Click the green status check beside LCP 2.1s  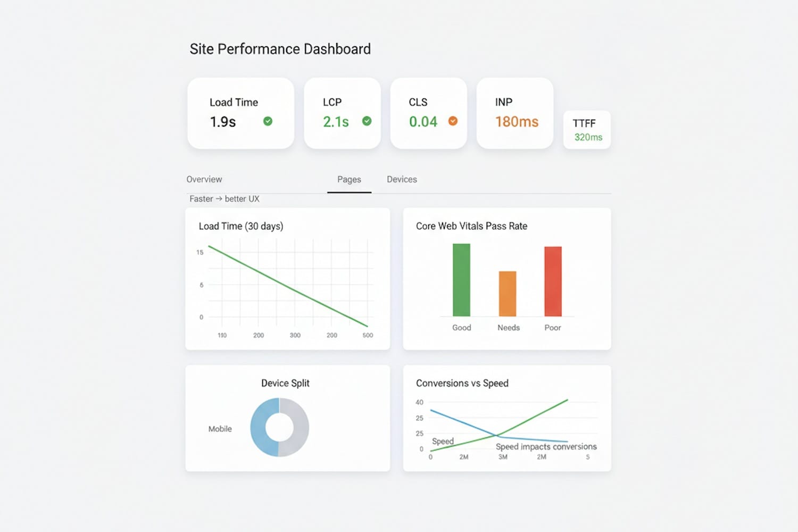pyautogui.click(x=367, y=121)
